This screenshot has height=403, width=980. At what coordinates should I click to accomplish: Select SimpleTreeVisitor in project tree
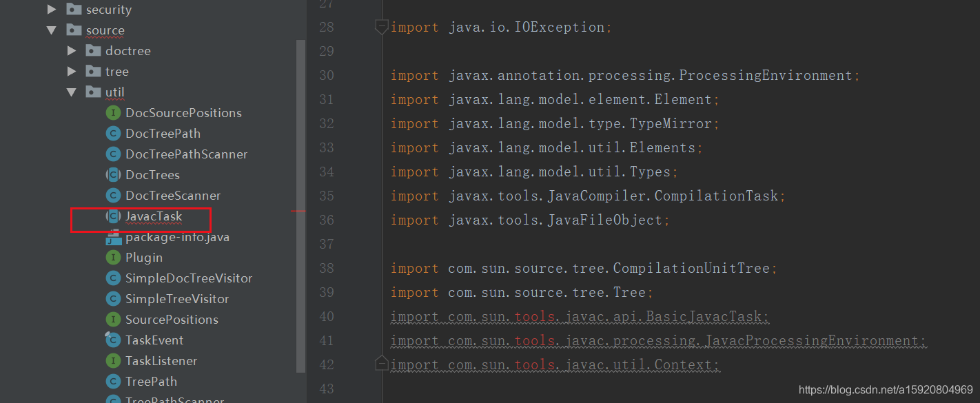(x=177, y=299)
